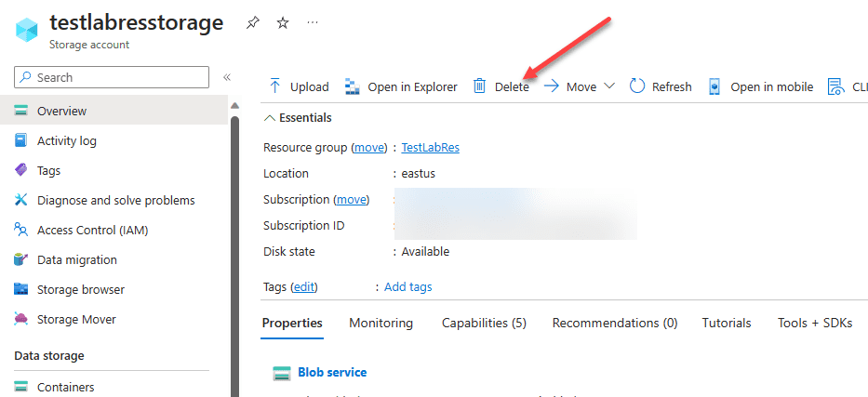Screen dimensions: 868x397
Task: Open the TestLabRes resource group link
Action: coord(430,148)
